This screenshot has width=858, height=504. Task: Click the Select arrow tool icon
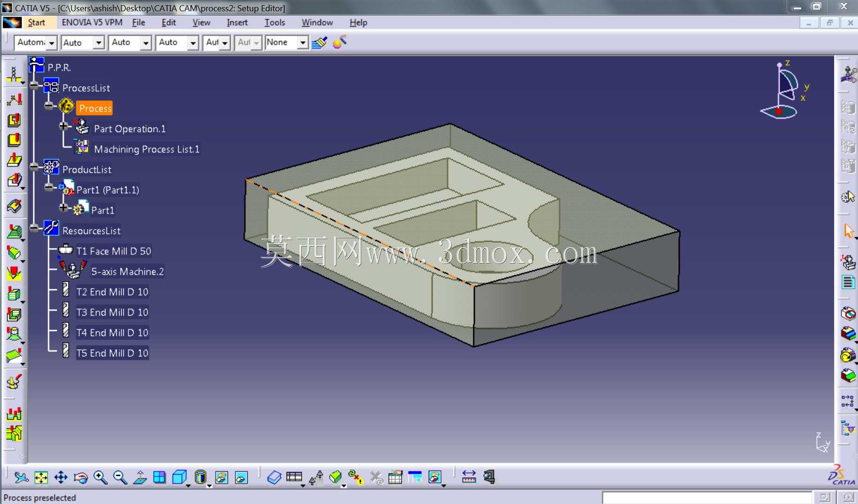pyautogui.click(x=849, y=231)
